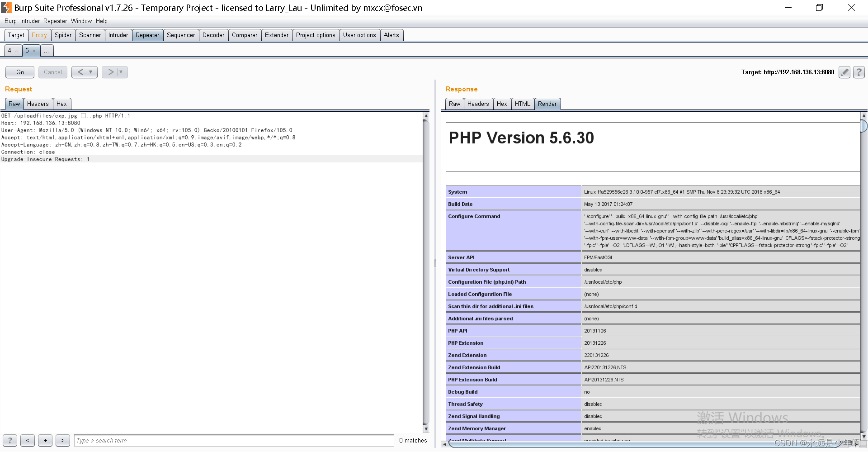
Task: Click the Upgrade-Insecure-Requests header line
Action: tap(45, 159)
